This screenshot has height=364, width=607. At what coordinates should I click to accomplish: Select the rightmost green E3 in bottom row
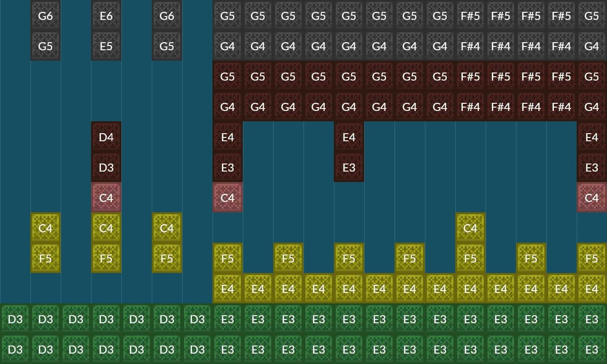pos(592,349)
